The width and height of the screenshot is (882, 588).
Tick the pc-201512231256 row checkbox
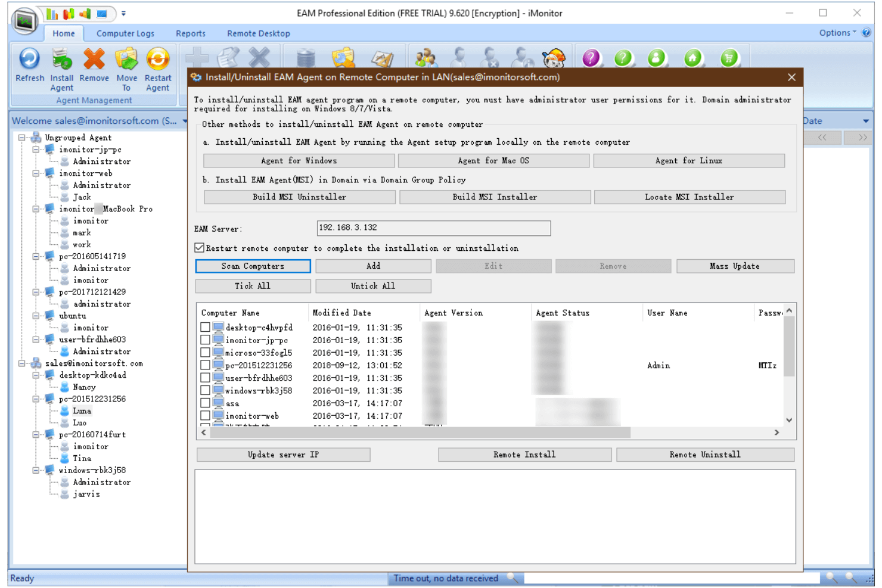(206, 365)
